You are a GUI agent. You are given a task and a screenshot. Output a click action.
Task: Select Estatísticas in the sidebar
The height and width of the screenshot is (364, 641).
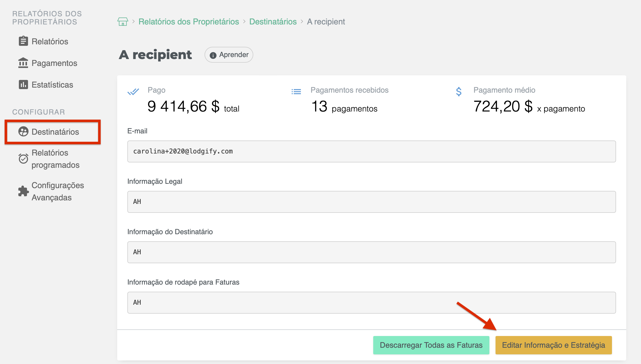(52, 85)
